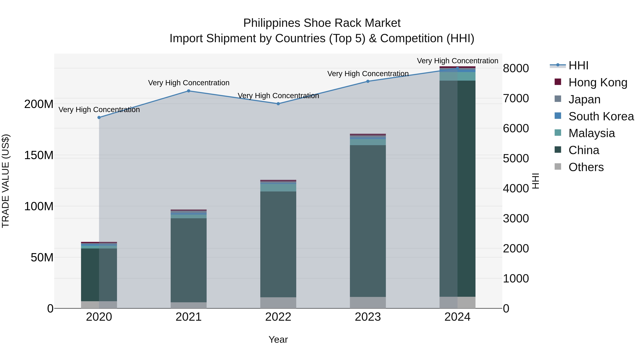
Task: Click the 5000 HHI axis tick
Action: pyautogui.click(x=516, y=158)
